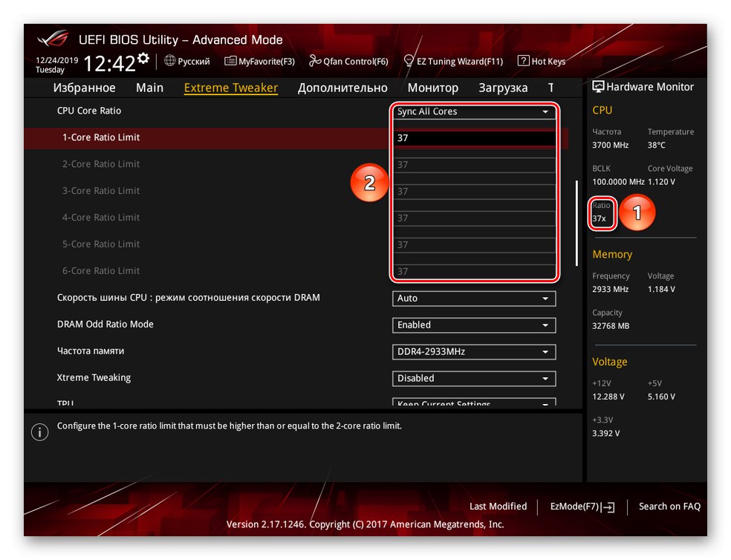731x560 pixels.
Task: Click the info icon in help area
Action: (39, 432)
